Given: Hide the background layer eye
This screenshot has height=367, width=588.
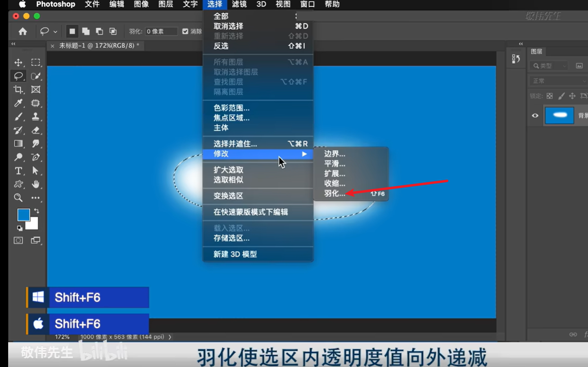Looking at the screenshot, I should [x=535, y=115].
